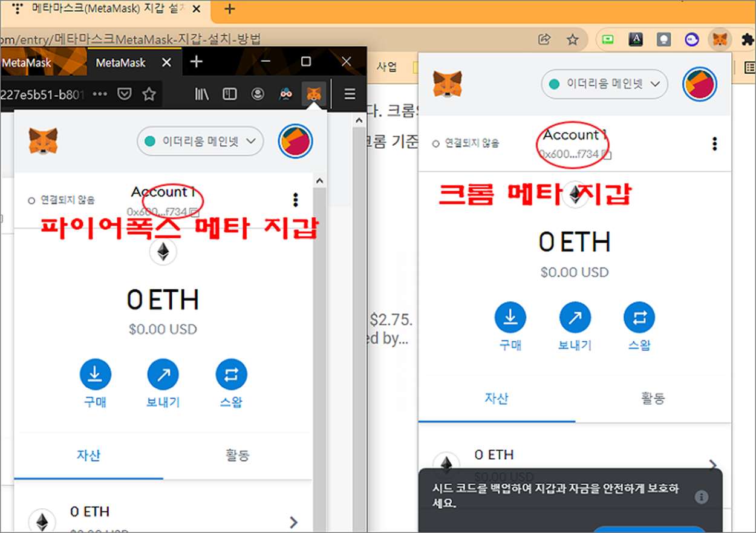Select 자산 tab in Chrome MetaMask
Screen dimensions: 756x533
[497, 398]
